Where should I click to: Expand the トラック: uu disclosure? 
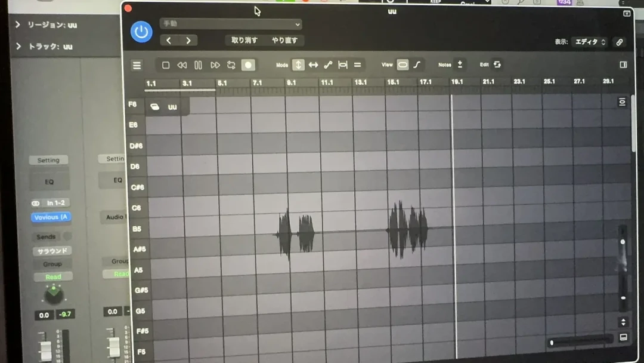(x=18, y=46)
